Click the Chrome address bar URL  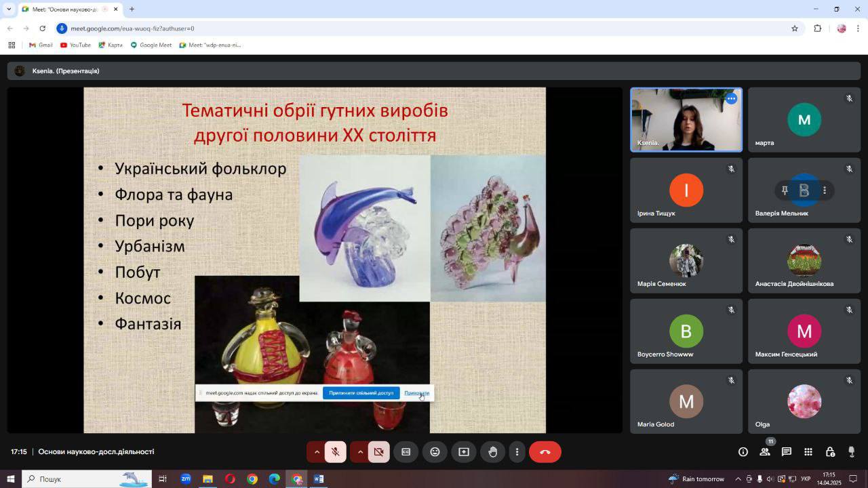click(x=132, y=28)
